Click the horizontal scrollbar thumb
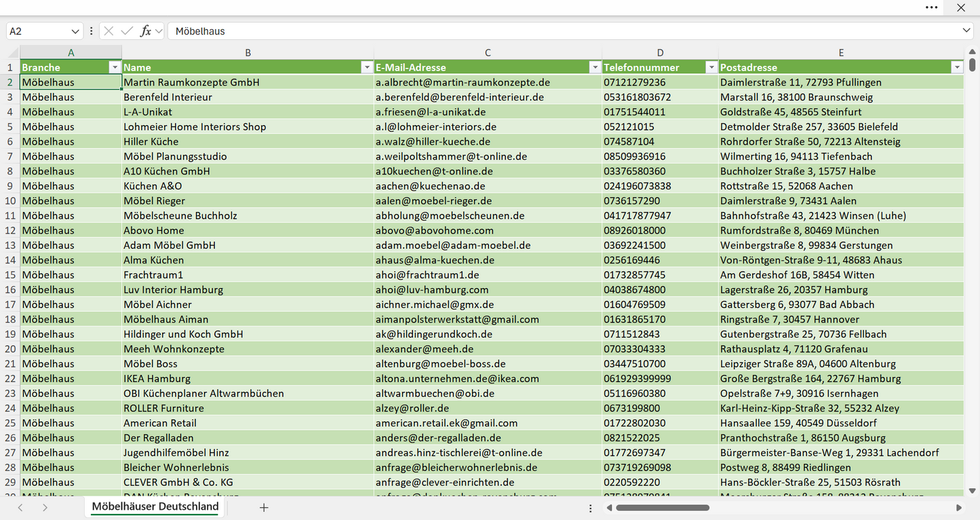Screen dimensions: 980x520 (x=663, y=508)
